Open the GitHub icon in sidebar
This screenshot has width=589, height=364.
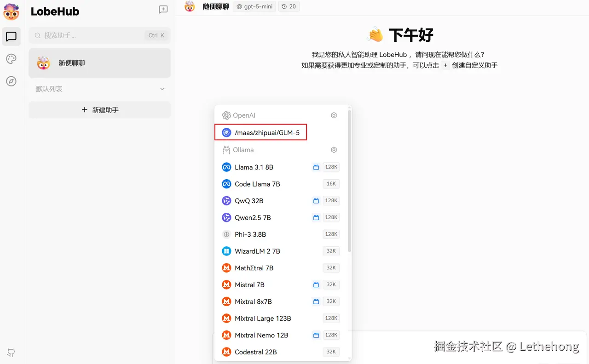point(11,353)
